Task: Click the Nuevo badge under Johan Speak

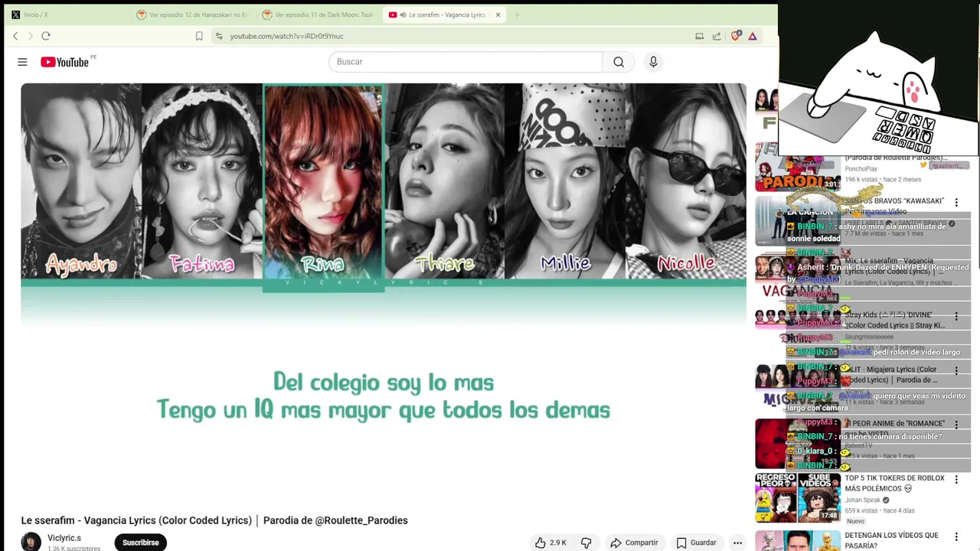Action: pos(855,521)
